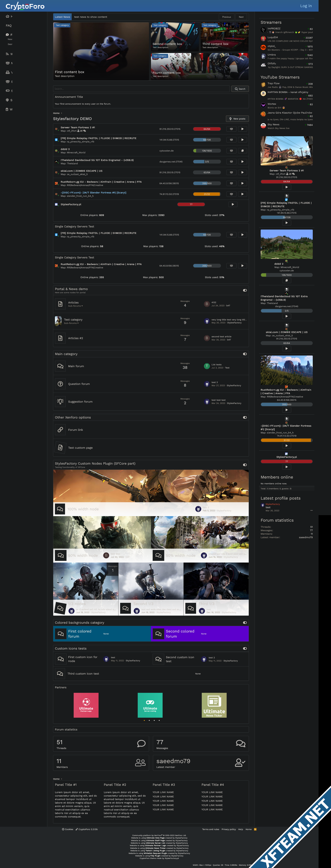Expand Sub-forums dropdown under Test category
331x868 pixels.
coord(71,323)
